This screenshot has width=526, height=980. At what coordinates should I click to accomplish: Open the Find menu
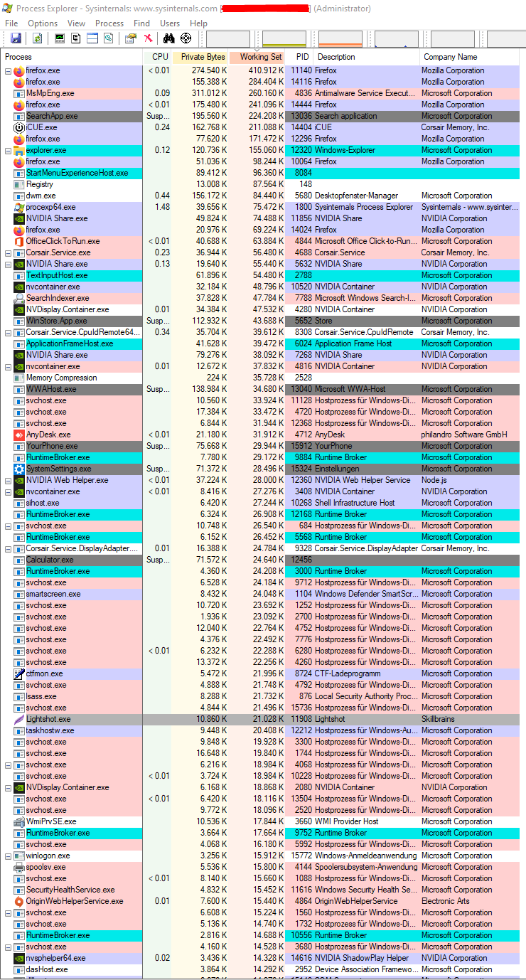(x=142, y=23)
